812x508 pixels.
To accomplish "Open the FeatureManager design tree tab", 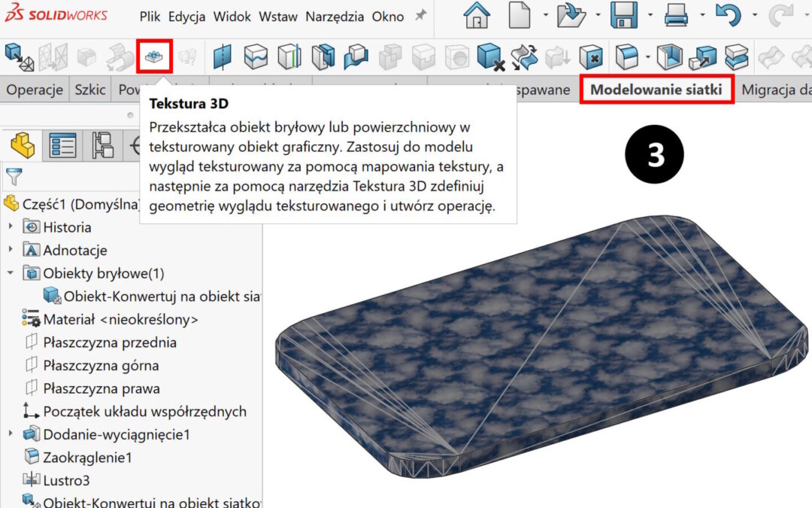I will pos(23,144).
